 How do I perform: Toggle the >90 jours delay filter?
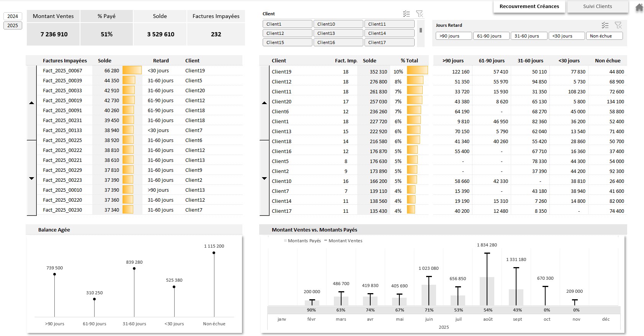(x=453, y=36)
